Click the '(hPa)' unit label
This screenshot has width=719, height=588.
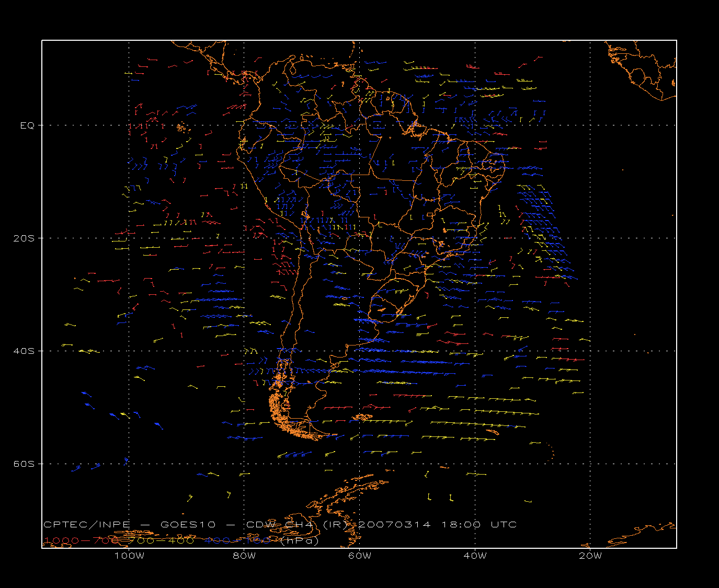coord(299,541)
